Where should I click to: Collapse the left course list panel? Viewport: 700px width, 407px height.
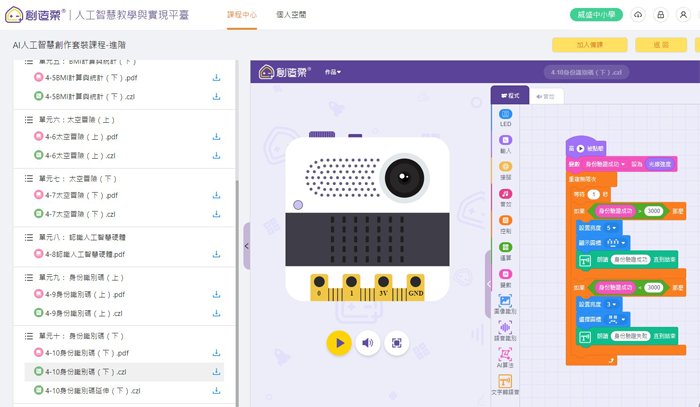tap(246, 246)
